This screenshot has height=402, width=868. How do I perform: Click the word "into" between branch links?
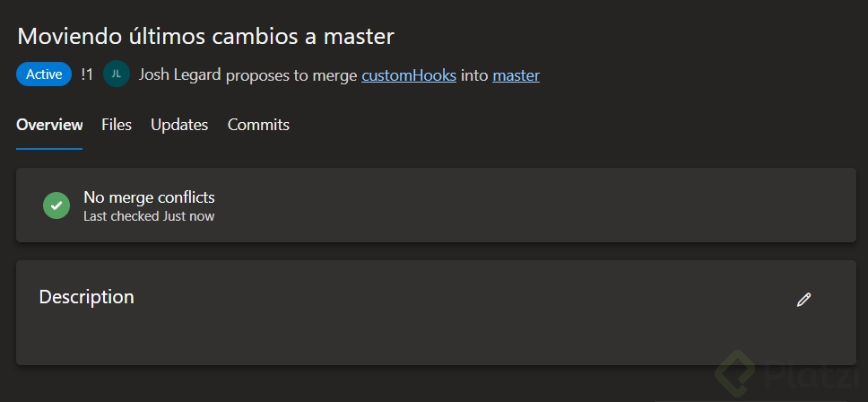pos(474,75)
